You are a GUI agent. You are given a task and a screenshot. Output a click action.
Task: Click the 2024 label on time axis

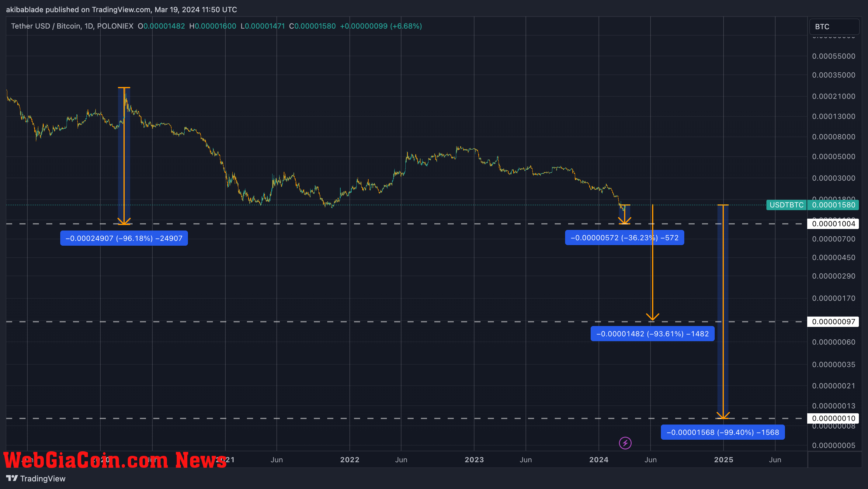599,460
